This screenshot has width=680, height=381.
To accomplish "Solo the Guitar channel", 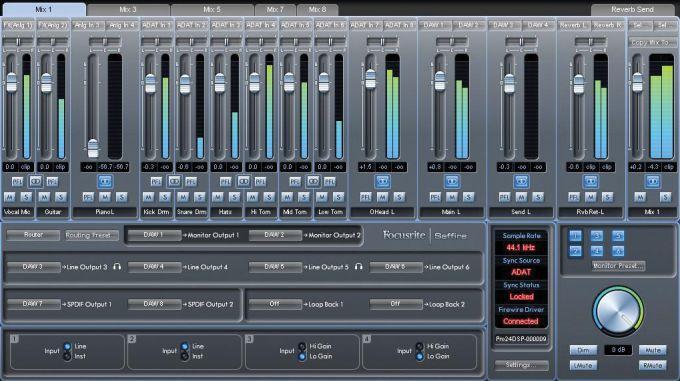I will 61,197.
